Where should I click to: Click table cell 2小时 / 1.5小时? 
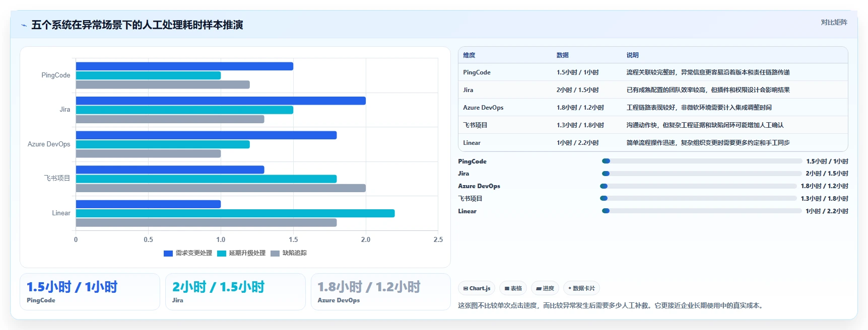coord(578,90)
